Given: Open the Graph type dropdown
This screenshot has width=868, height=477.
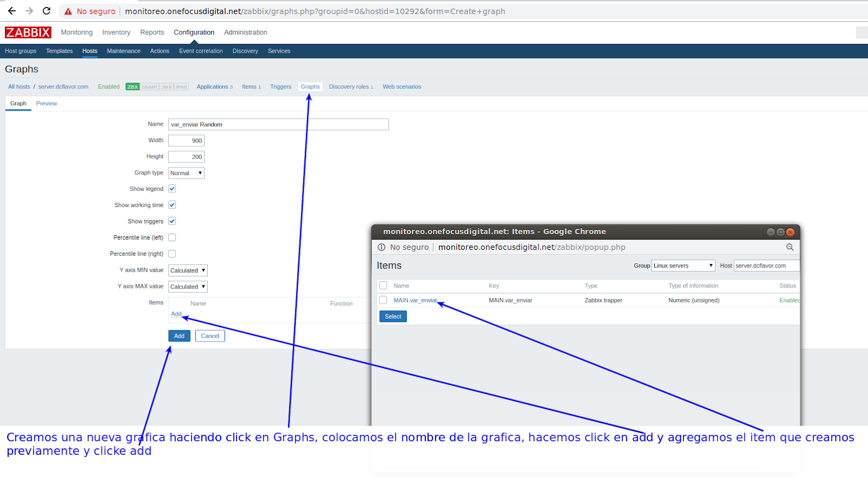Looking at the screenshot, I should [x=186, y=173].
